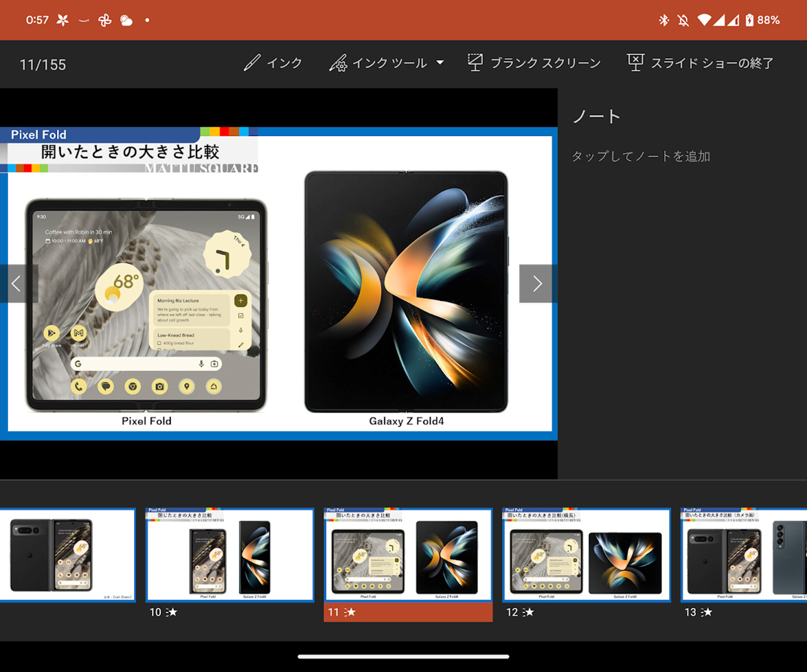807x672 pixels.
Task: Go to the next slide arrow
Action: pyautogui.click(x=537, y=284)
